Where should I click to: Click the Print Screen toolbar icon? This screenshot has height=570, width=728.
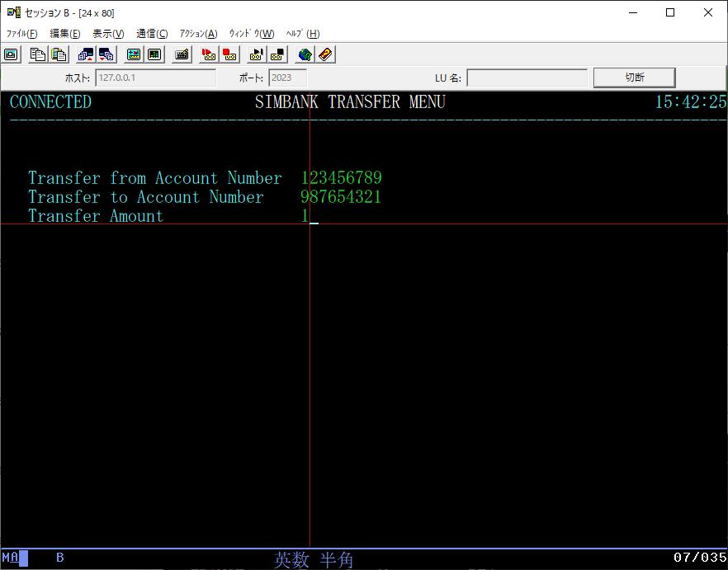pyautogui.click(x=12, y=54)
